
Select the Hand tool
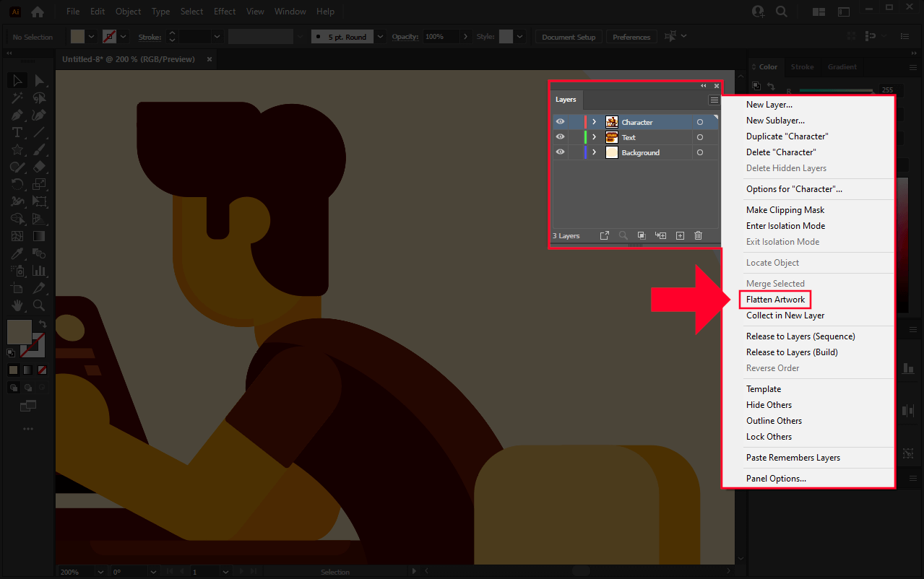pyautogui.click(x=17, y=305)
